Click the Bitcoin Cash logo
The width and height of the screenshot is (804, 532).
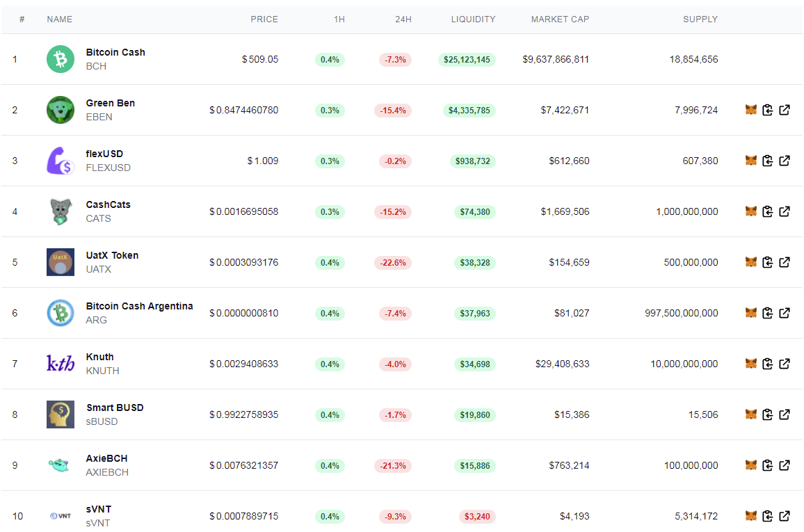pos(61,59)
